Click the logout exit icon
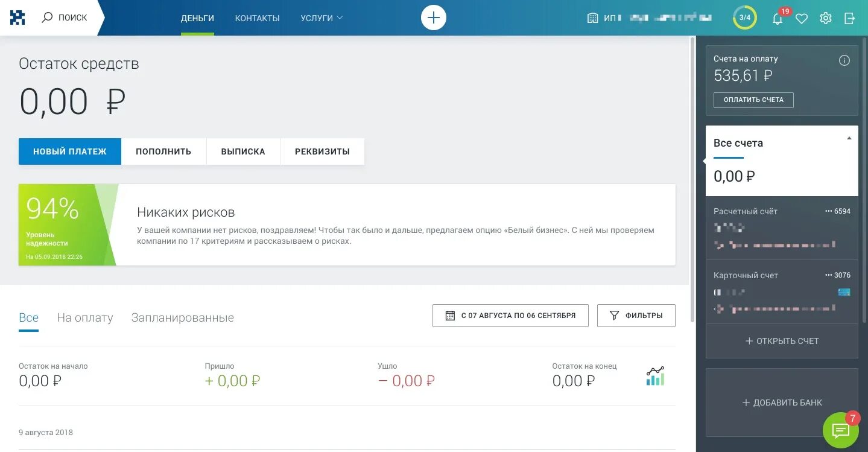868x452 pixels. pos(849,18)
